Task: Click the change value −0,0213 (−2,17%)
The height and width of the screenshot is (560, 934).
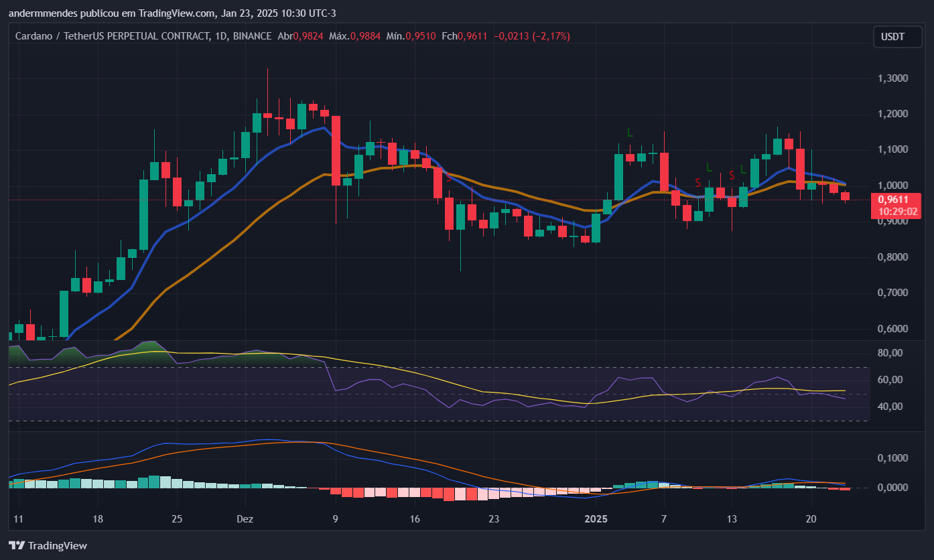Action: (x=531, y=36)
